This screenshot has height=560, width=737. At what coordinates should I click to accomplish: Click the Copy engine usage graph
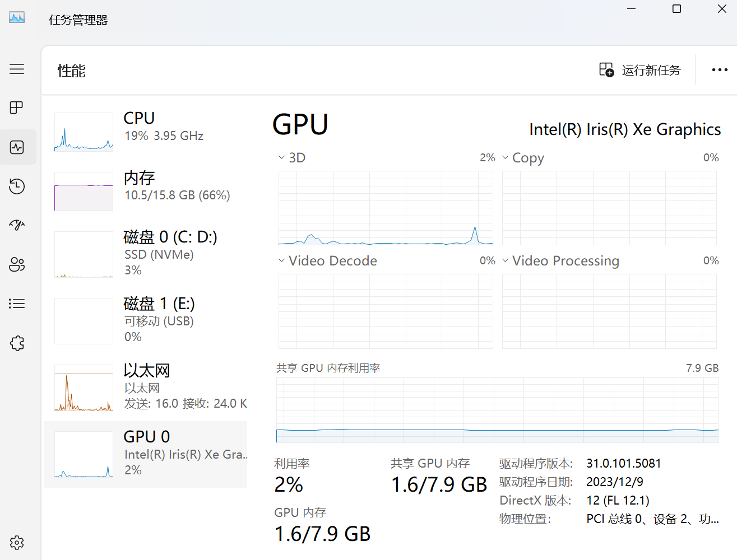tap(609, 208)
